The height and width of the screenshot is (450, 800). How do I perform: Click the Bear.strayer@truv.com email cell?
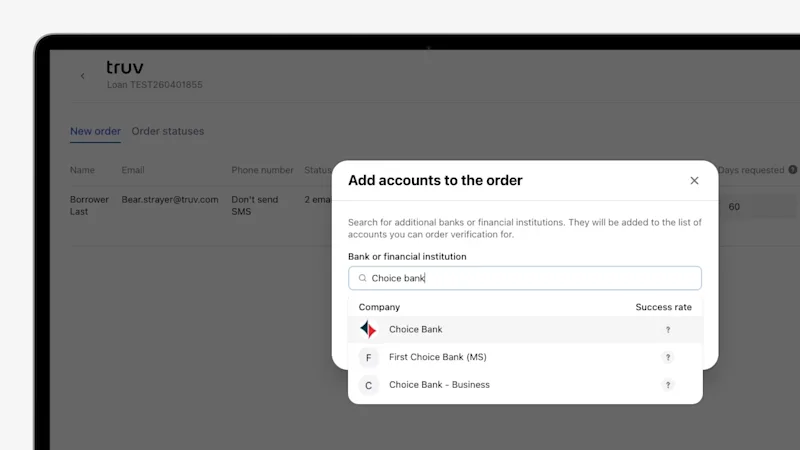coord(170,199)
